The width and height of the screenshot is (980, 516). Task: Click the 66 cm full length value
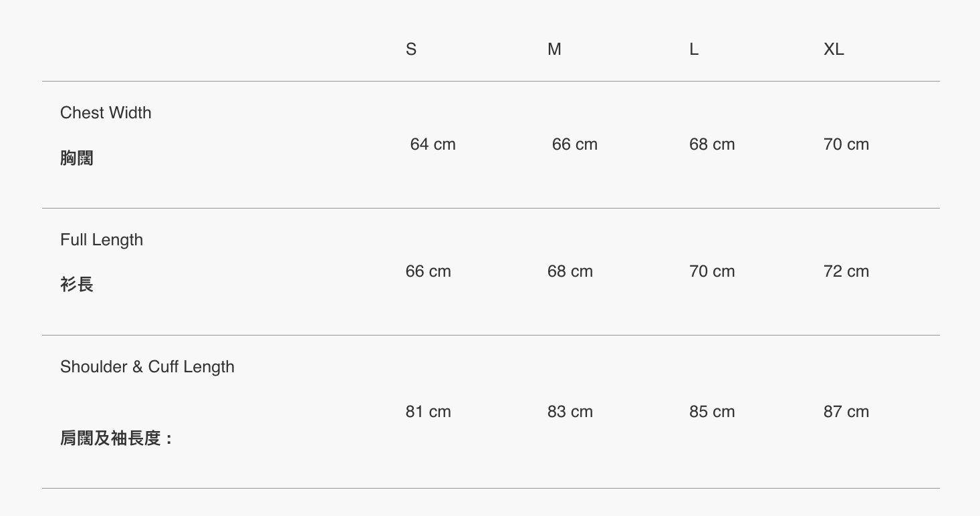[428, 271]
